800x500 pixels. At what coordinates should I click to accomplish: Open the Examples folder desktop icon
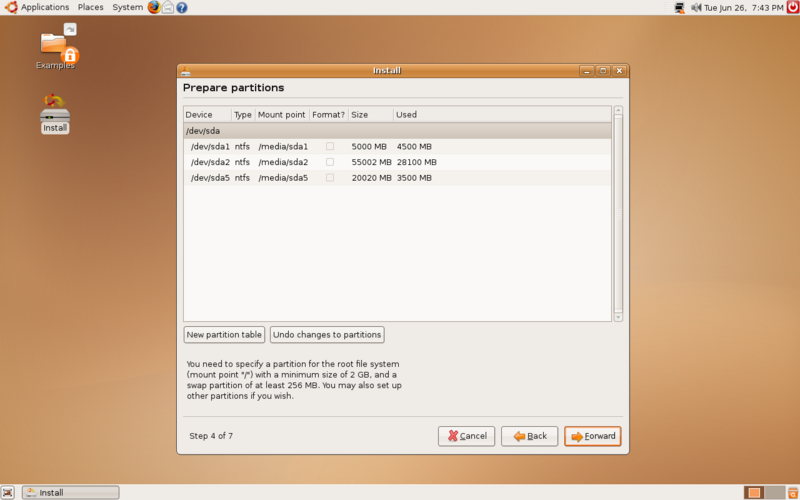pyautogui.click(x=56, y=46)
